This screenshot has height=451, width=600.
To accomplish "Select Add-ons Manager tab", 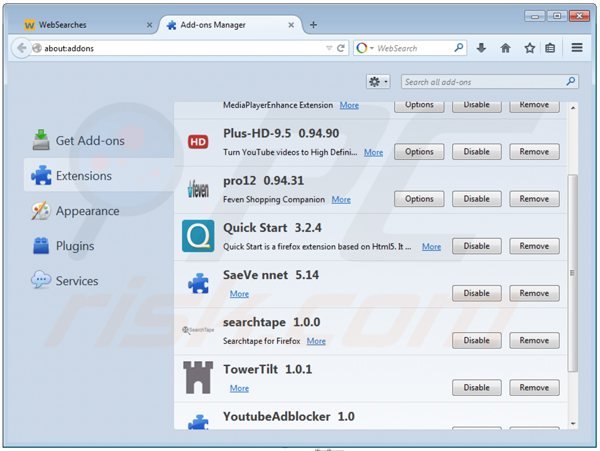I will pyautogui.click(x=230, y=25).
